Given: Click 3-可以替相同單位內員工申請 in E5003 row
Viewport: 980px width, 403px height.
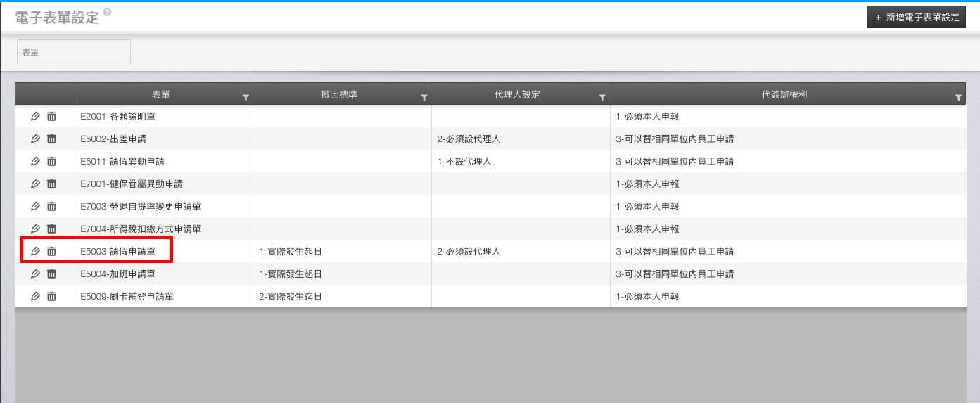Looking at the screenshot, I should pyautogui.click(x=675, y=251).
